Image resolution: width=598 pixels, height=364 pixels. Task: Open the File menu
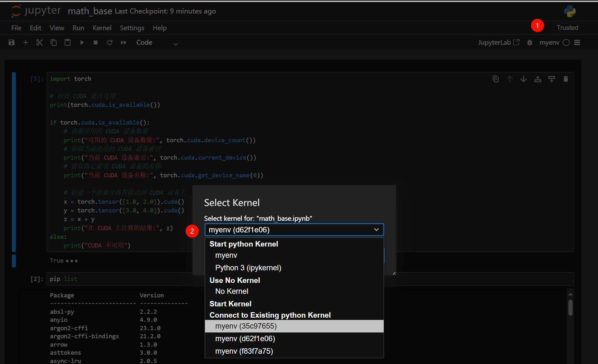click(16, 28)
